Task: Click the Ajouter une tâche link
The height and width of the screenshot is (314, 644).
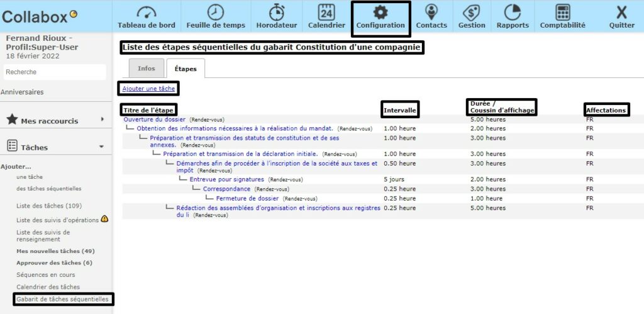Action: 148,89
